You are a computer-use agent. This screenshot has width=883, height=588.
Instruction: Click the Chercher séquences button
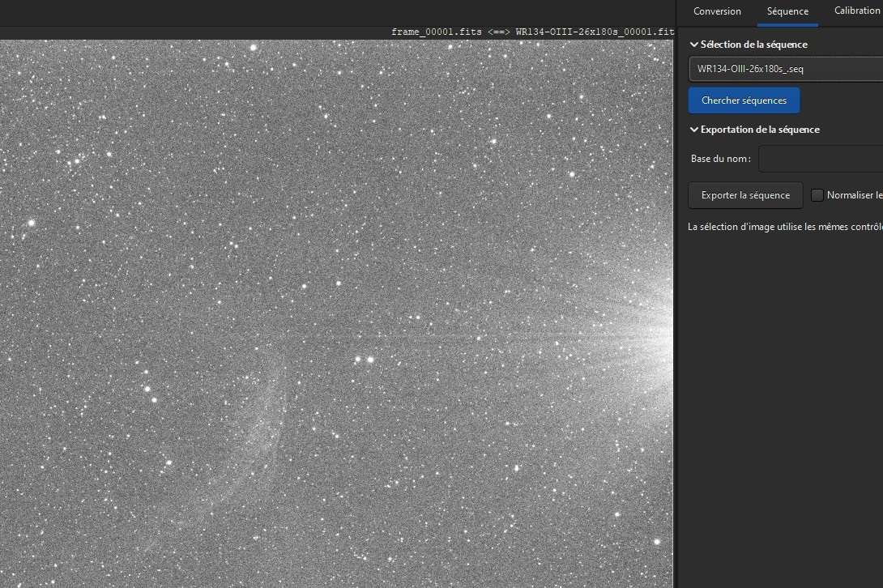(744, 100)
